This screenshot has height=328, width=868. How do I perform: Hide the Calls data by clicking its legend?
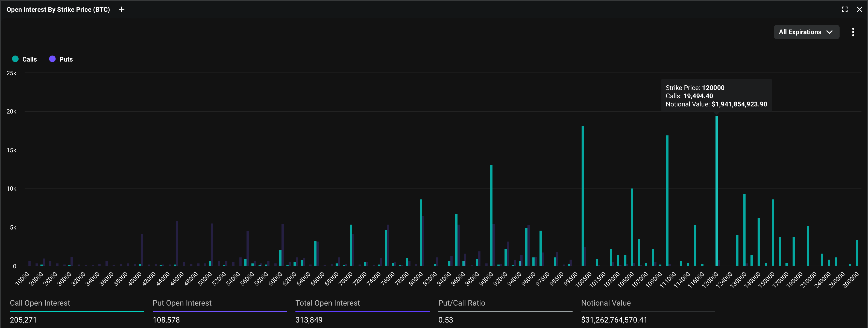click(x=24, y=59)
